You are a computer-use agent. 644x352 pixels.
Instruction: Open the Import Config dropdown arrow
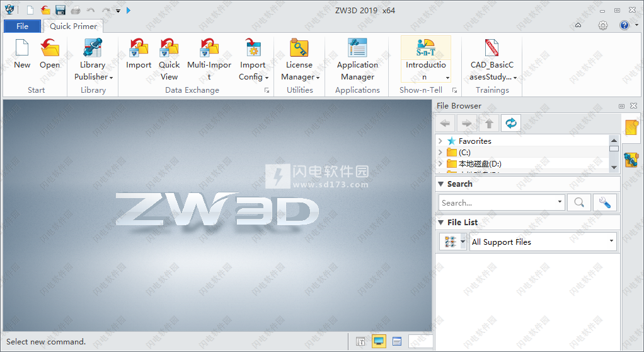pyautogui.click(x=267, y=78)
